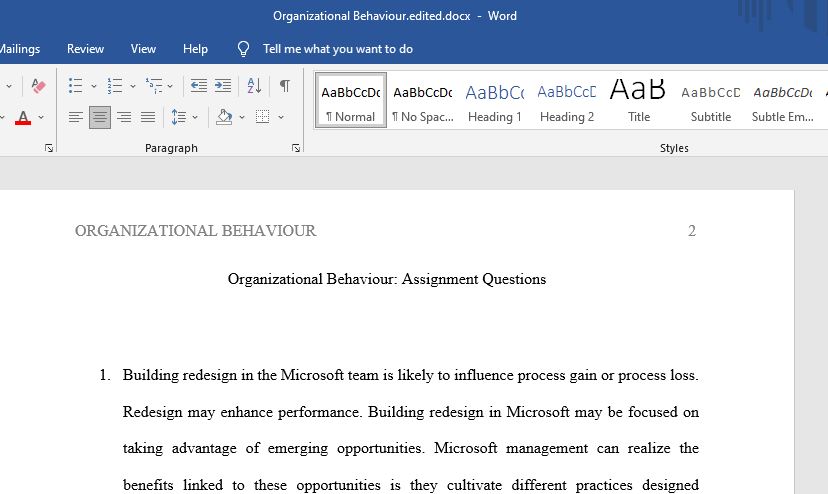Apply numbered list formatting

tap(115, 86)
